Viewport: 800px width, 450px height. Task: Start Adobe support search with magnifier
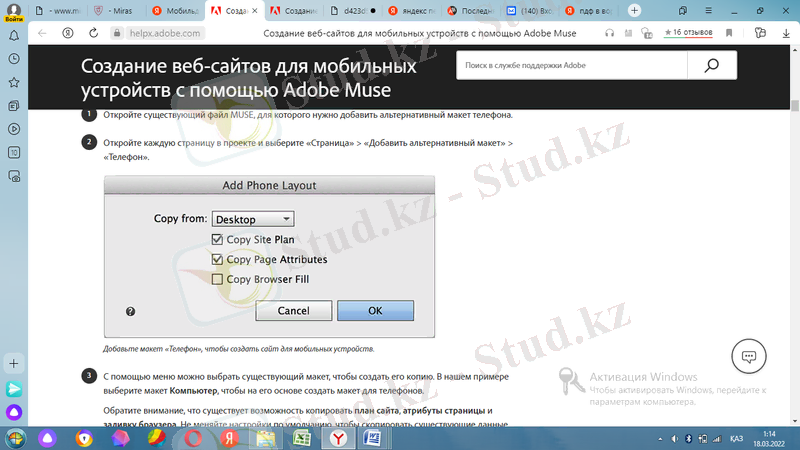pos(712,65)
